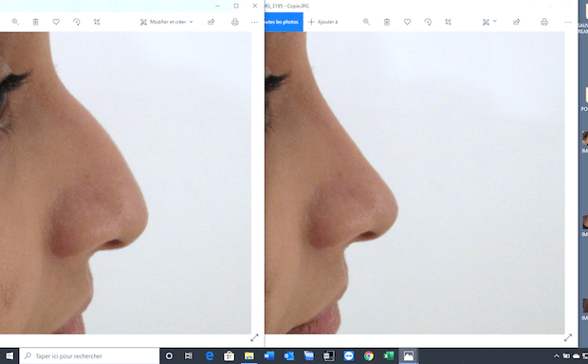Minimize the left Photos window
Screen dimensions: 588x364
coord(217,6)
